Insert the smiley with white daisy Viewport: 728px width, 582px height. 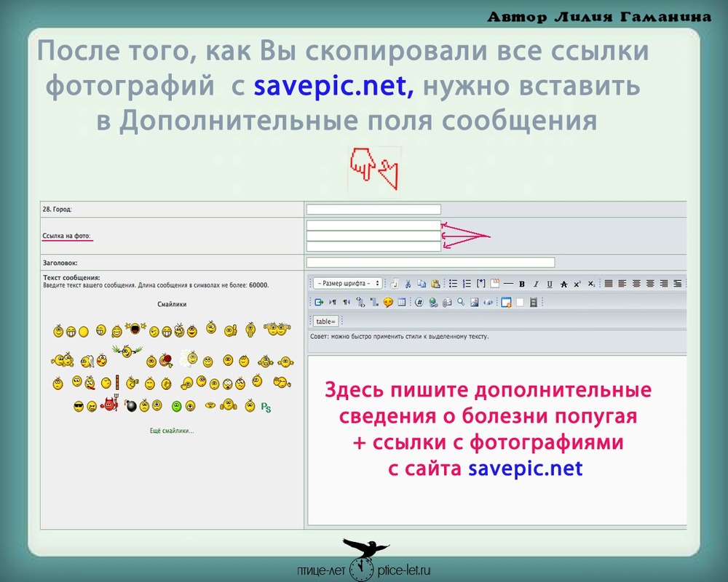[189, 358]
